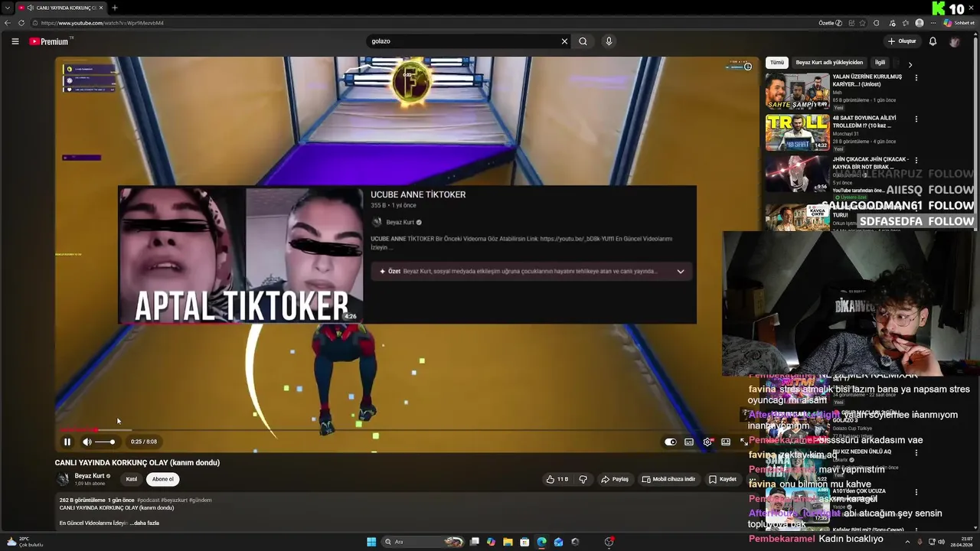The height and width of the screenshot is (551, 980).
Task: Open the player settings gear
Action: point(707,442)
